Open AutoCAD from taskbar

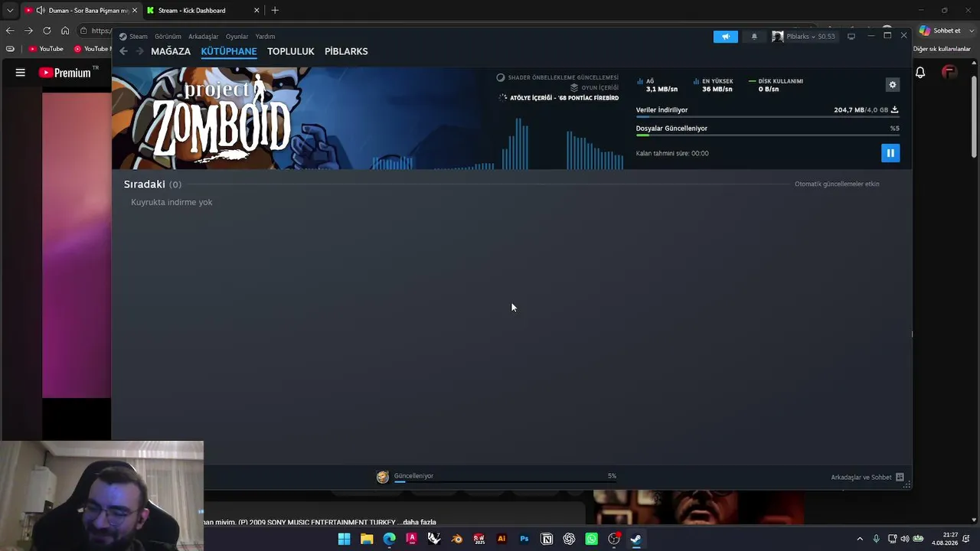coord(412,539)
